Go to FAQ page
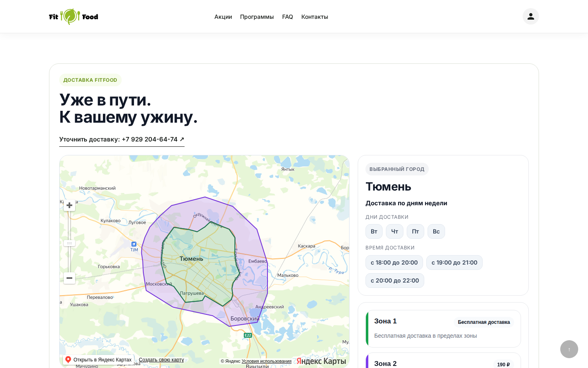 tap(287, 17)
